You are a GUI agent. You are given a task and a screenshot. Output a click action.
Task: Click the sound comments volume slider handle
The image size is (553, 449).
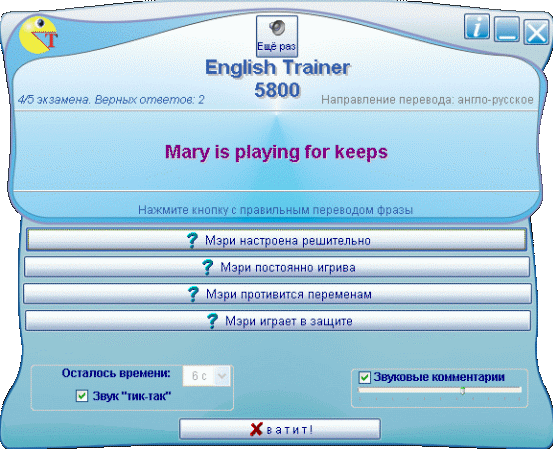point(462,390)
